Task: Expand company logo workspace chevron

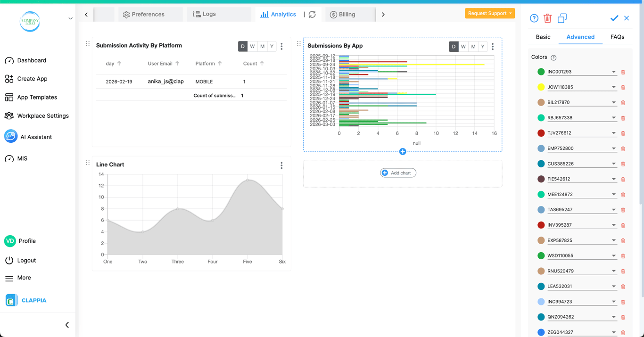Action: click(70, 18)
